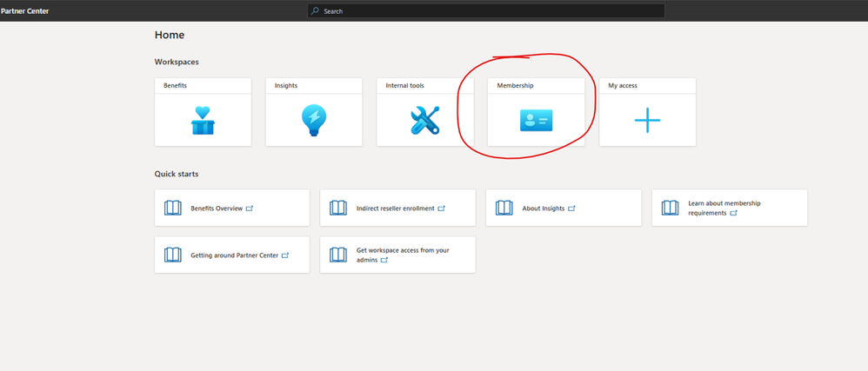Screen dimensions: 868x371
Task: Open Getting around Partner Center link
Action: click(x=232, y=255)
